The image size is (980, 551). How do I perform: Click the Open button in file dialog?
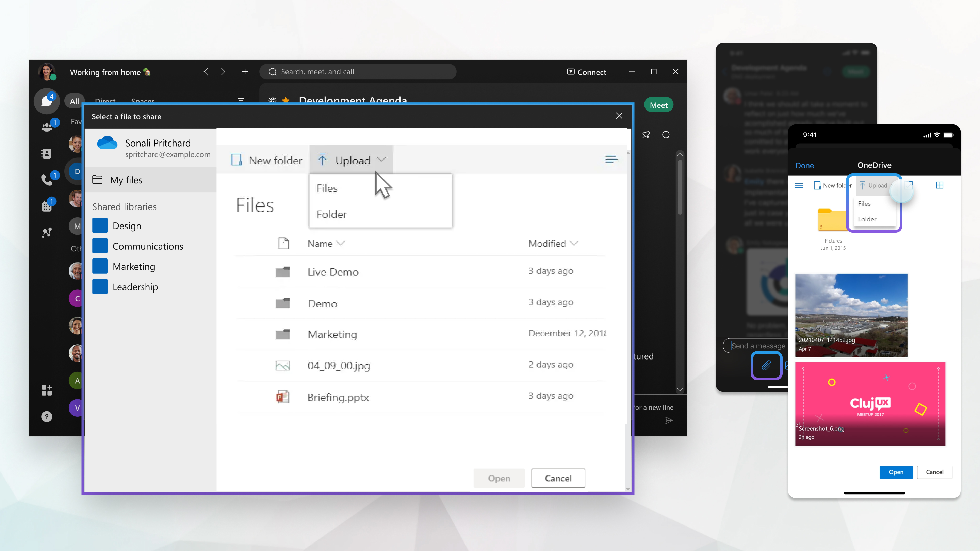[x=499, y=478]
